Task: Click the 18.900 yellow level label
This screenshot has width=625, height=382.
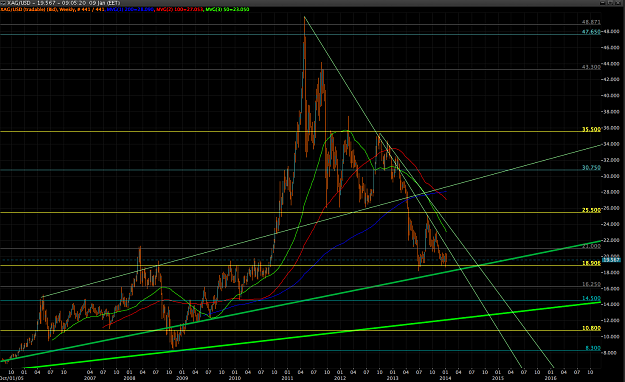Action: coord(591,263)
